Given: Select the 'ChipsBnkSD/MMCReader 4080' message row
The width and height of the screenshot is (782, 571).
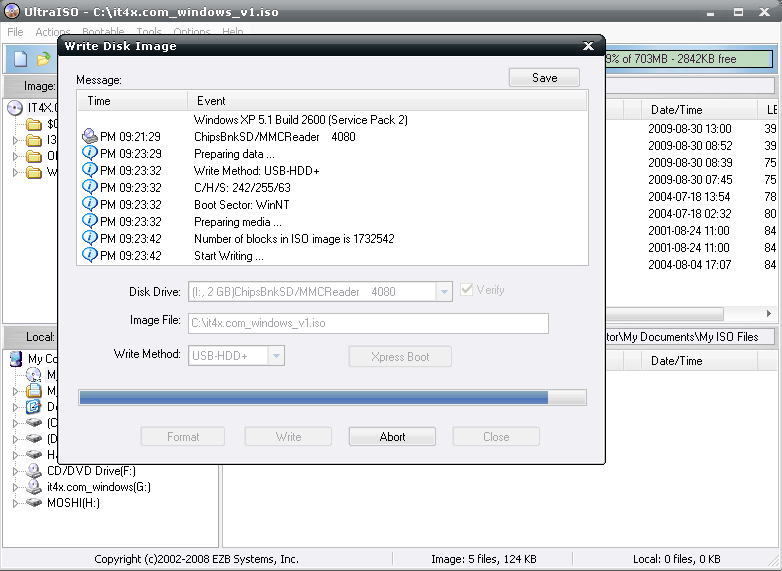Looking at the screenshot, I should click(x=332, y=137).
